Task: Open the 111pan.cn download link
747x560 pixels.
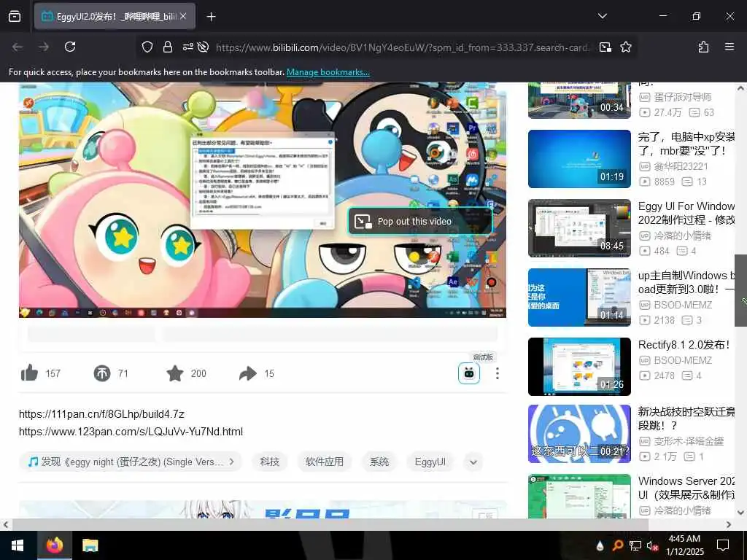Action: point(101,414)
